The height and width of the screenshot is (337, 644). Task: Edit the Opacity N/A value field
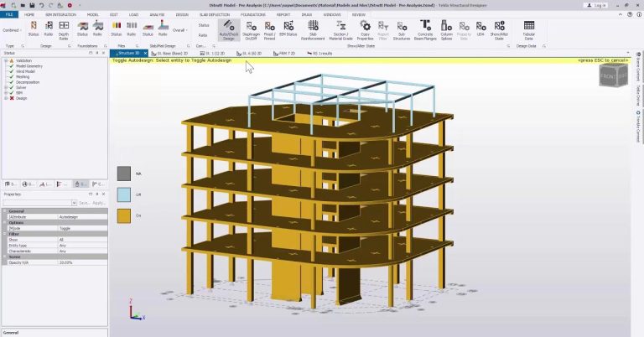pyautogui.click(x=82, y=262)
